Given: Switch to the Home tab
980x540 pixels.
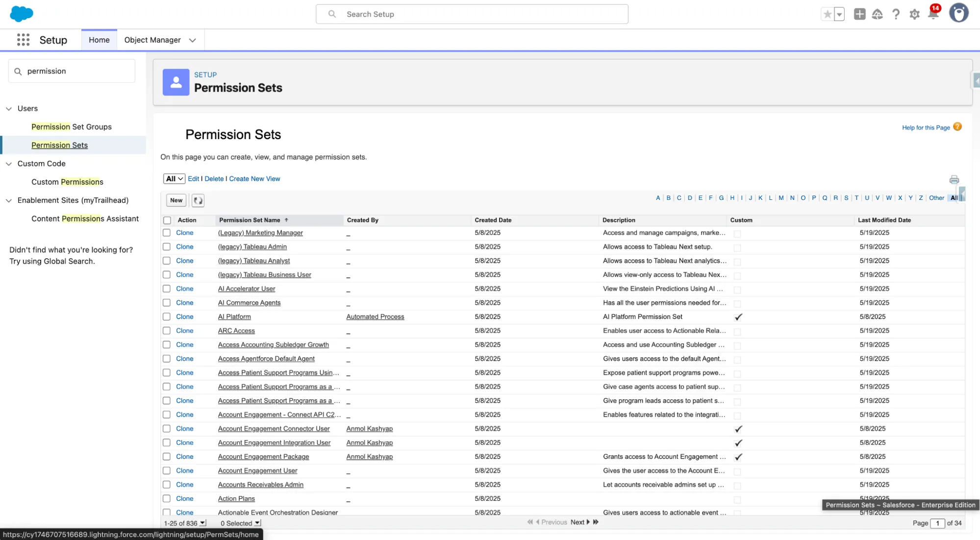Looking at the screenshot, I should click(99, 40).
